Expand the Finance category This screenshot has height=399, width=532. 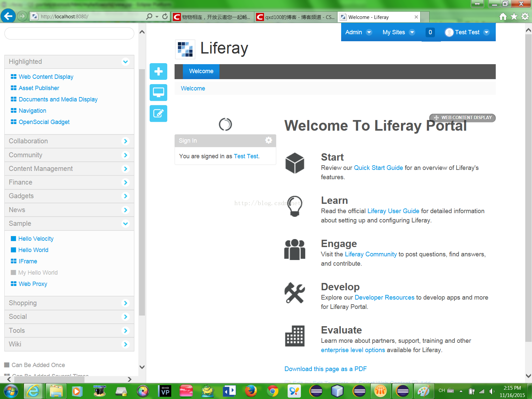[125, 182]
